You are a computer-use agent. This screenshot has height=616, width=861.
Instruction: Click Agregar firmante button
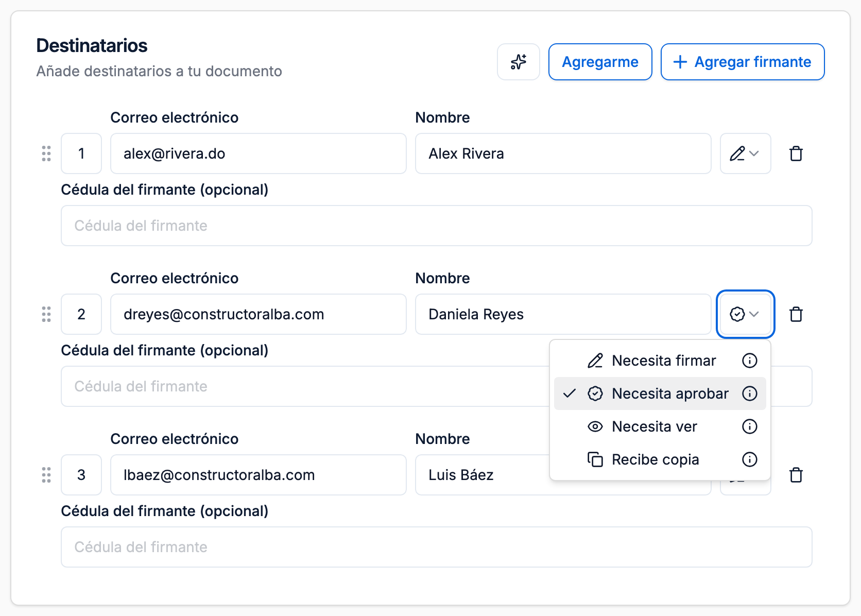coord(742,62)
